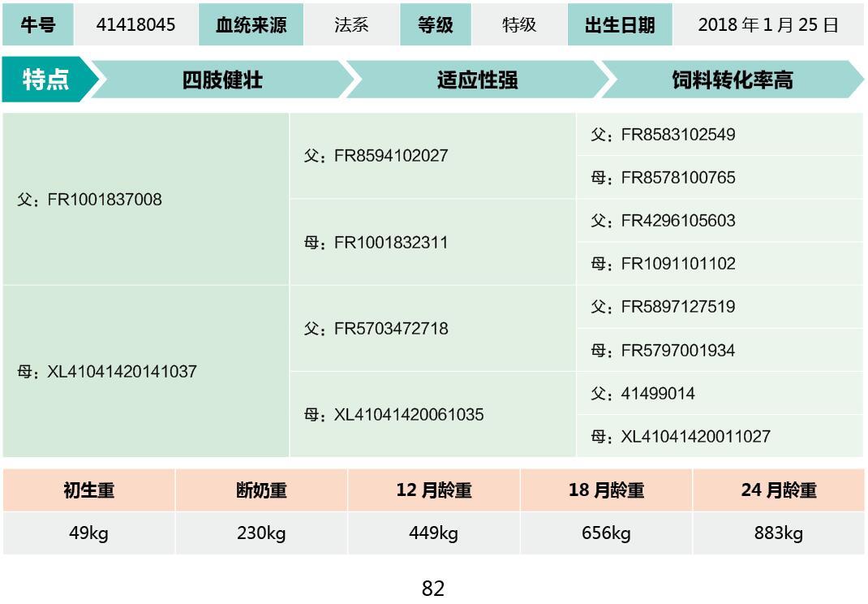This screenshot has width=868, height=604.
Task: Select dam entry XL41041420141037
Action: tap(107, 372)
